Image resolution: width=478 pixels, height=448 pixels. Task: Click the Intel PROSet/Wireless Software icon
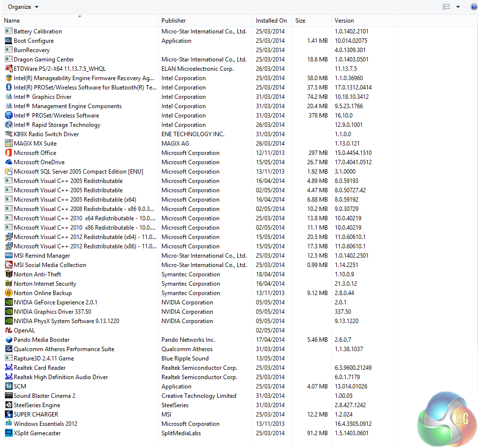9,115
